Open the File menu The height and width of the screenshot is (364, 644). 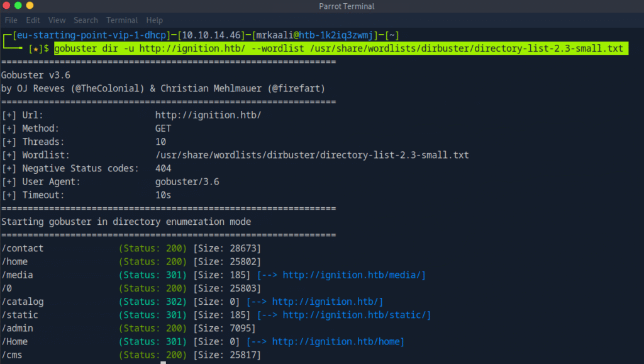pyautogui.click(x=11, y=20)
